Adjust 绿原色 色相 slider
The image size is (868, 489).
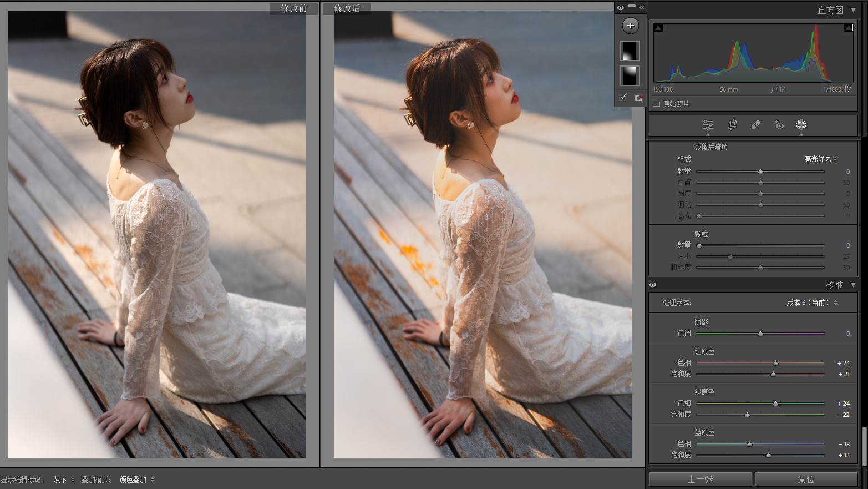pos(760,404)
